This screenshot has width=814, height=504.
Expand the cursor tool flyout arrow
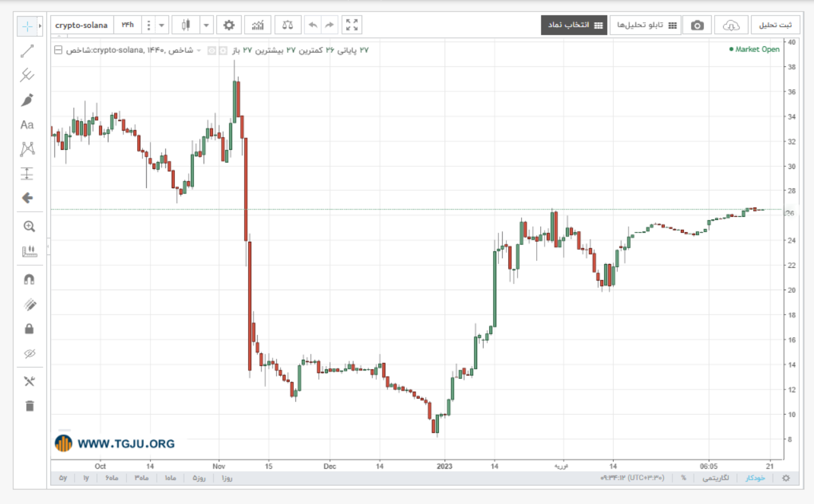(40, 26)
